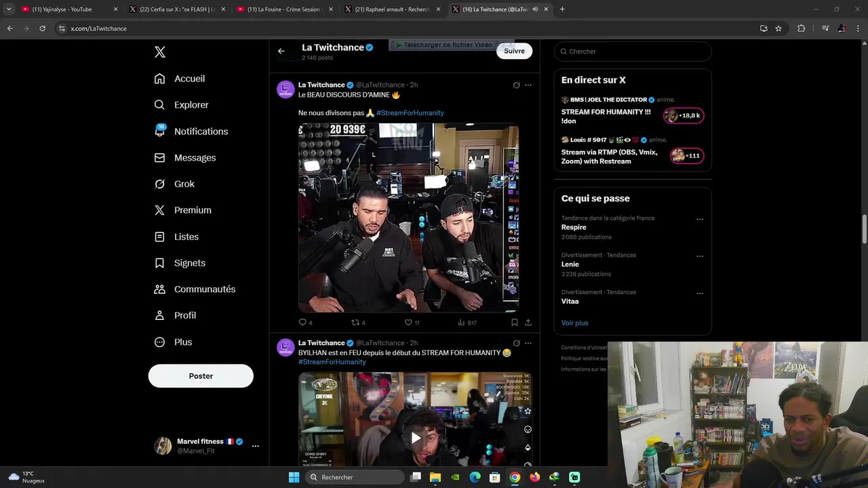Open options for Respire trend
The width and height of the screenshot is (868, 488).
coord(700,220)
